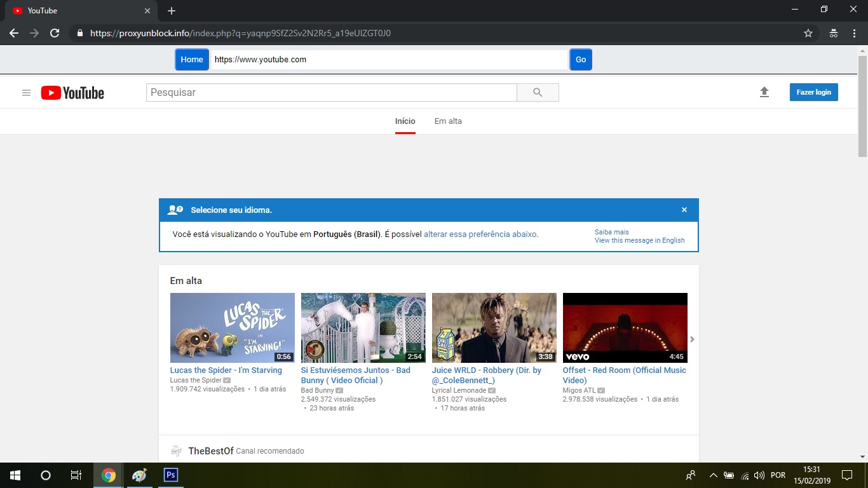This screenshot has width=868, height=488.
Task: Open the Lyrical Lemonade channel name
Action: [x=459, y=390]
